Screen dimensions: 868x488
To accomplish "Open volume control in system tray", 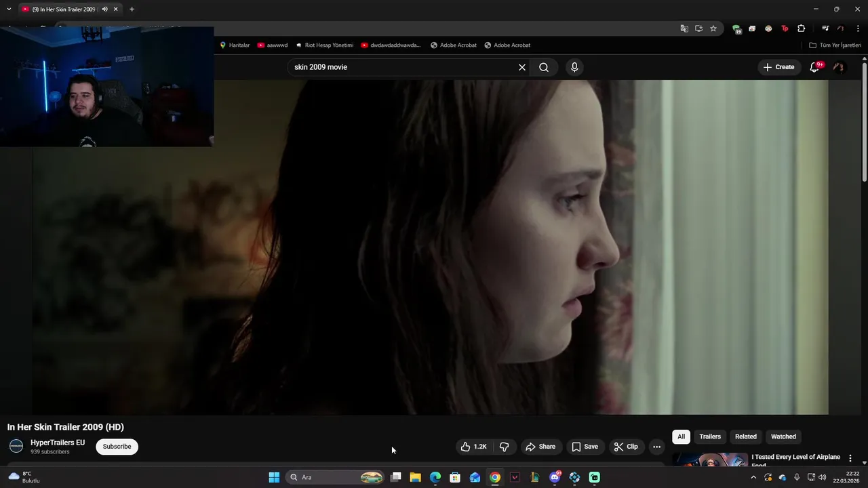I will coord(823,477).
